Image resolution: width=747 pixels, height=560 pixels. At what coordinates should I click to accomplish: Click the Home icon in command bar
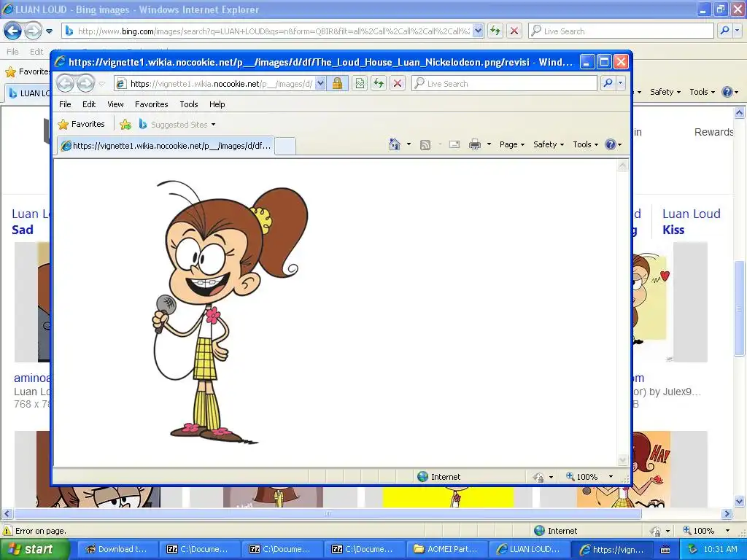click(x=395, y=144)
